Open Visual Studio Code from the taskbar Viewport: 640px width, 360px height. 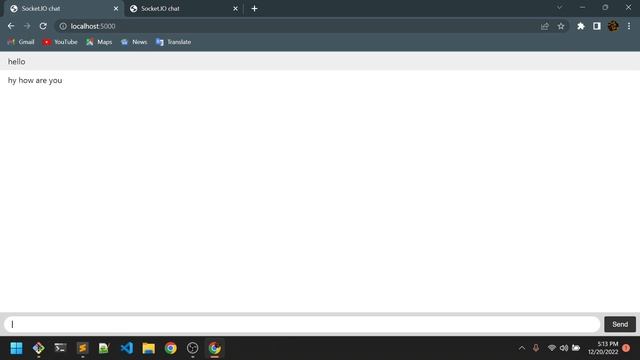click(127, 348)
